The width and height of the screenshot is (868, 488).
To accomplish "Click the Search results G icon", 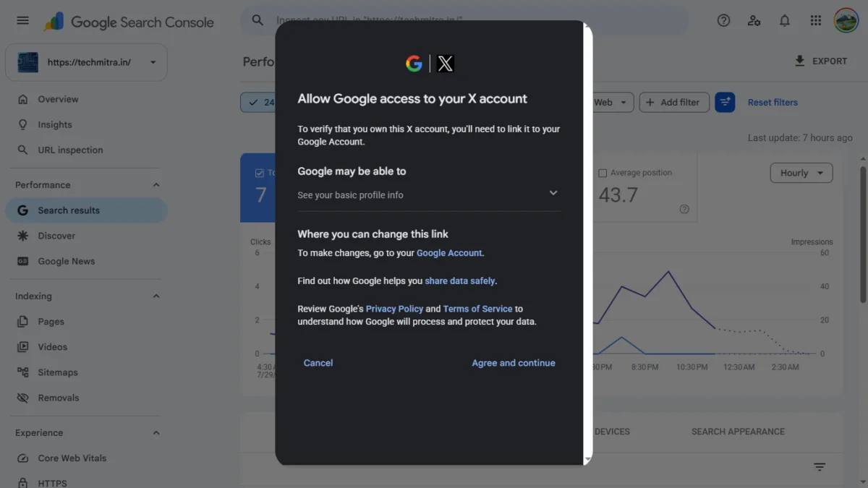I will click(x=23, y=210).
